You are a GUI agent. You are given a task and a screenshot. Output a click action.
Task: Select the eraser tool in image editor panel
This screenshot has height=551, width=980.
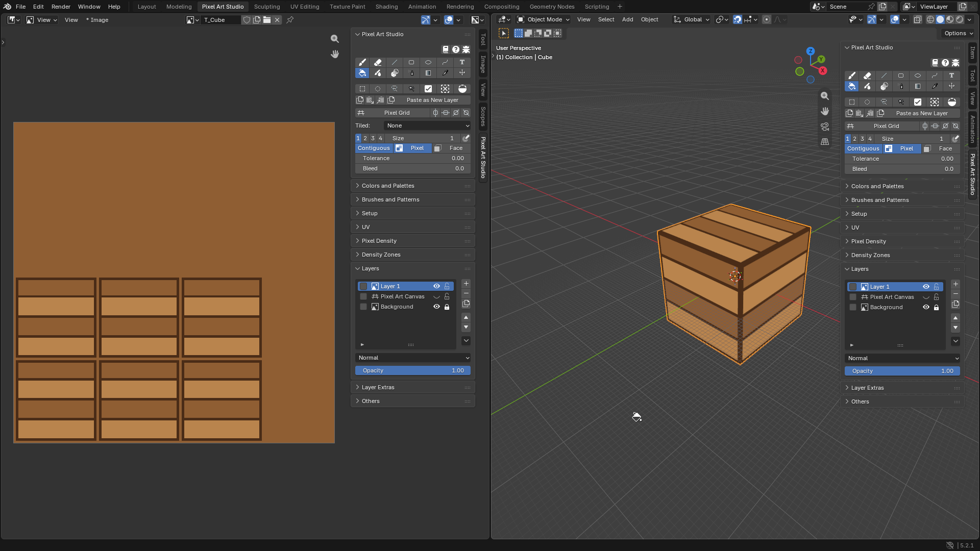(378, 62)
